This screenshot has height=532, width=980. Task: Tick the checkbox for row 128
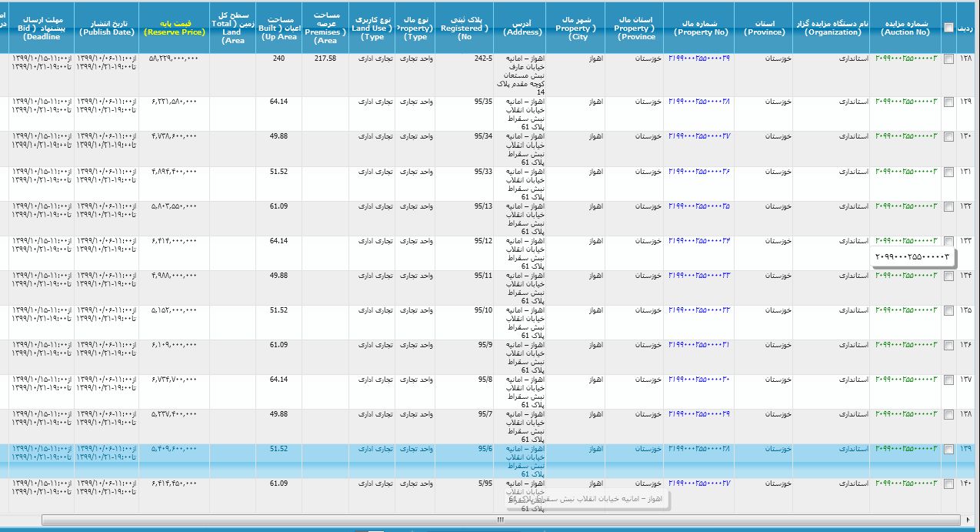[x=948, y=59]
